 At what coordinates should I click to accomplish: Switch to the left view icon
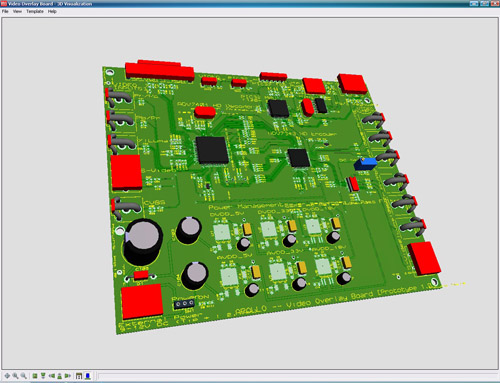[51, 376]
